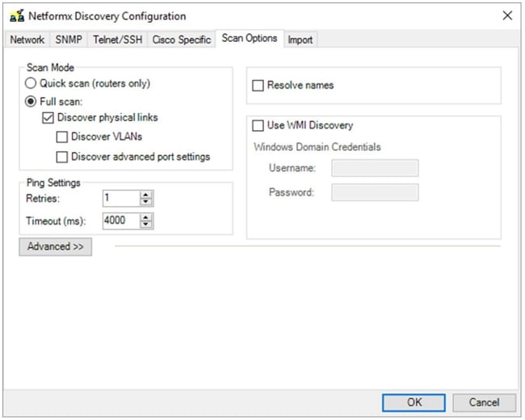Screen dimensions: 525x420
Task: Click the Windows Domain Credentials label
Action: 317,147
